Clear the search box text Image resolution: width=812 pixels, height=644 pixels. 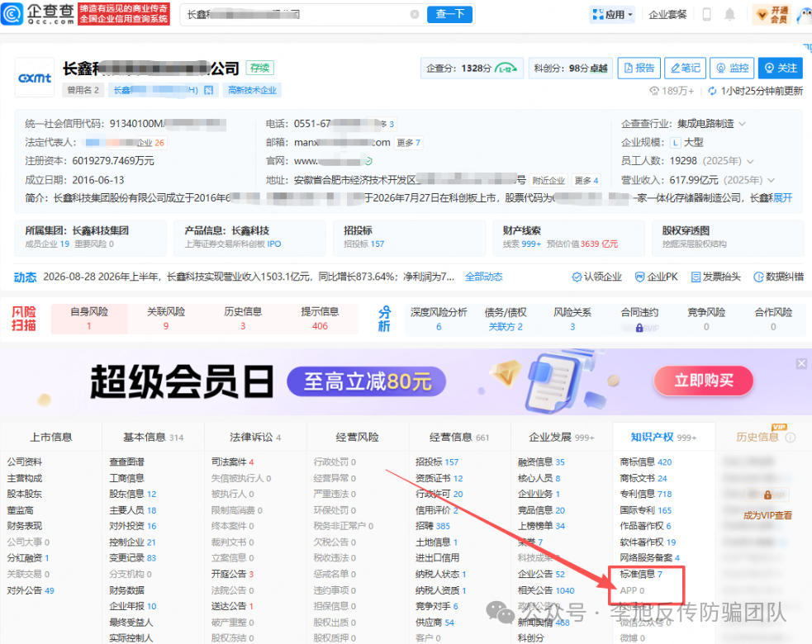point(415,15)
